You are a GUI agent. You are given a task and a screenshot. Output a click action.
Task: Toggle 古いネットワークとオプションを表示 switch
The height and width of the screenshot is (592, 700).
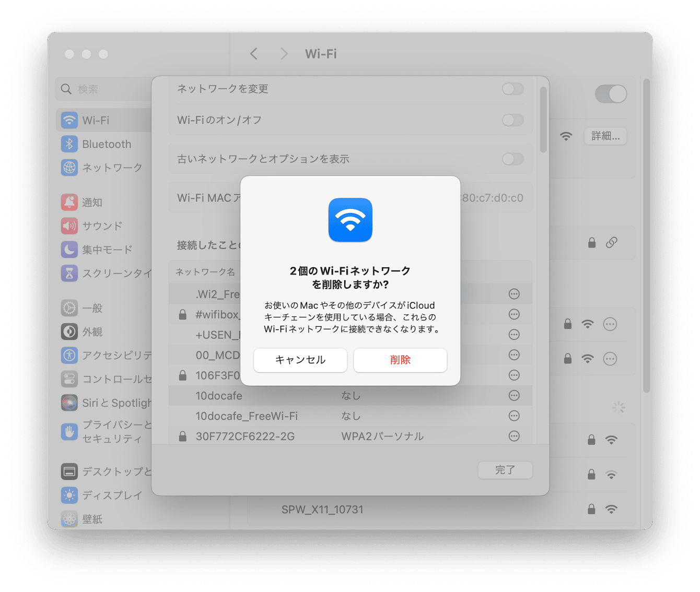(x=512, y=159)
